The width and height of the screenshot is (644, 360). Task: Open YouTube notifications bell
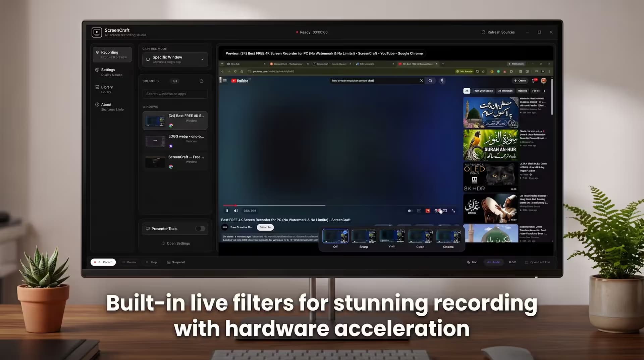(x=534, y=81)
